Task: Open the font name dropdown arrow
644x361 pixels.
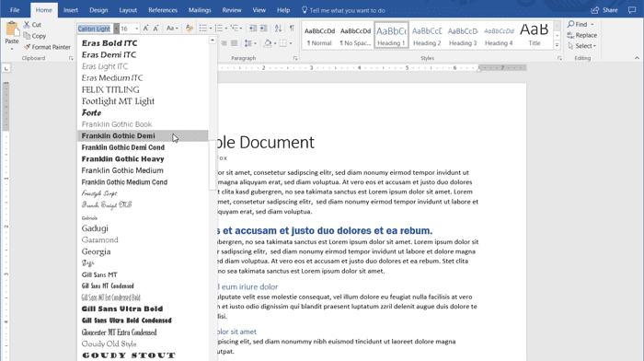Action: pyautogui.click(x=116, y=29)
